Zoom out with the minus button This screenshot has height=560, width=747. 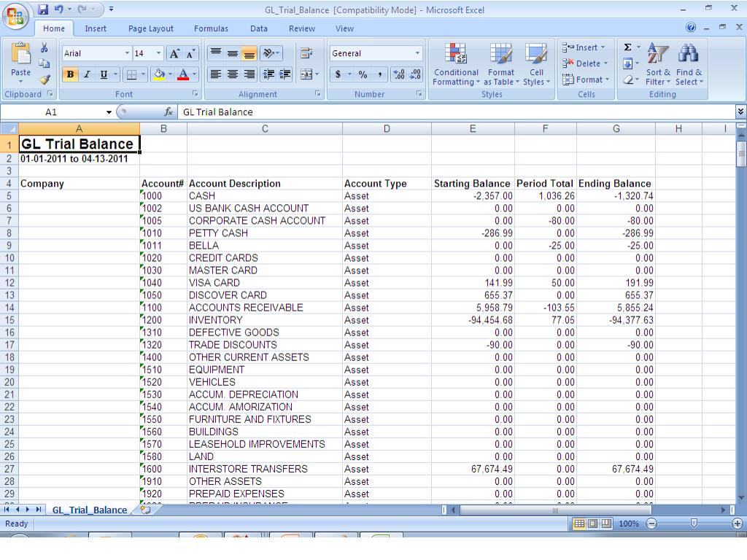click(x=651, y=524)
